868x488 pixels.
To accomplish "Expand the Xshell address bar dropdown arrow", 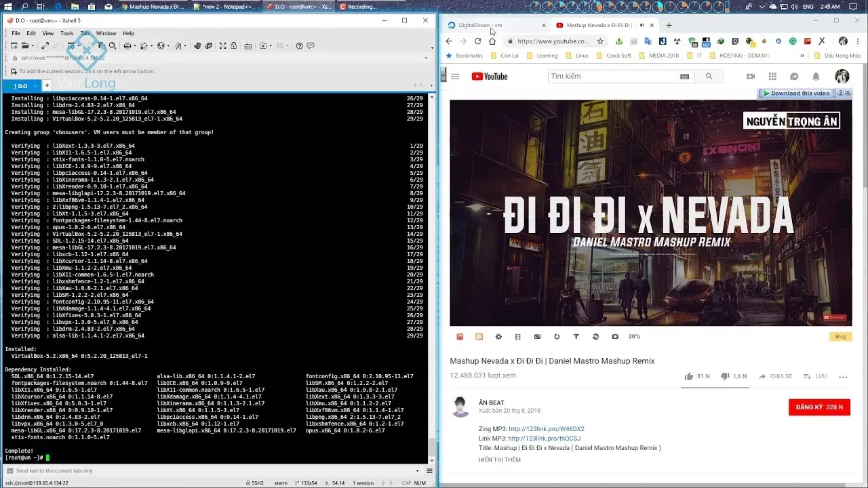I will [426, 58].
